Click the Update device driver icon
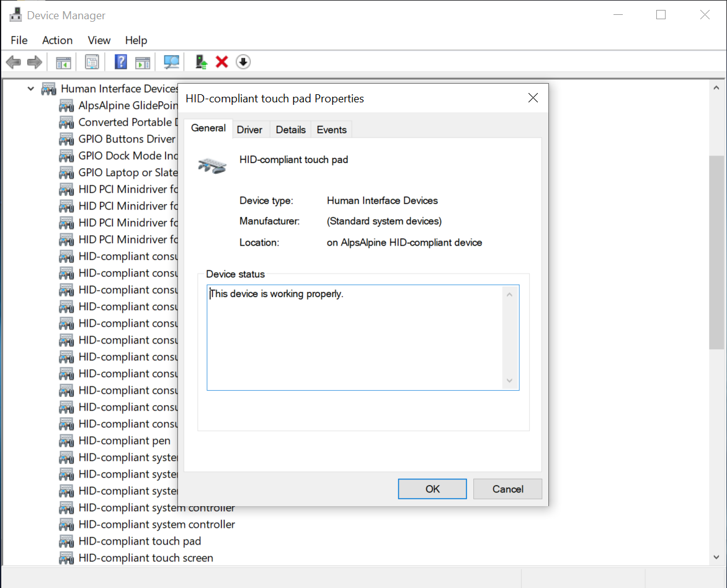The height and width of the screenshot is (588, 727). click(x=201, y=62)
